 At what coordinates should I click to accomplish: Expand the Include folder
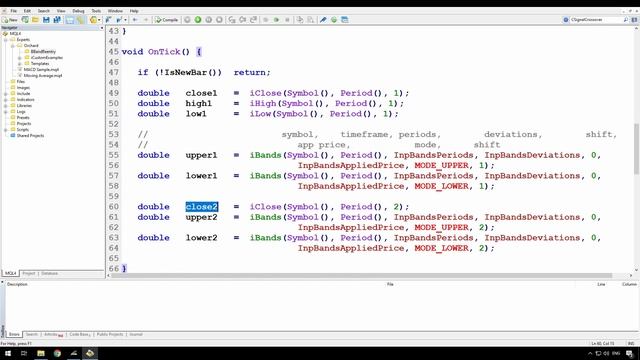[x=6, y=93]
